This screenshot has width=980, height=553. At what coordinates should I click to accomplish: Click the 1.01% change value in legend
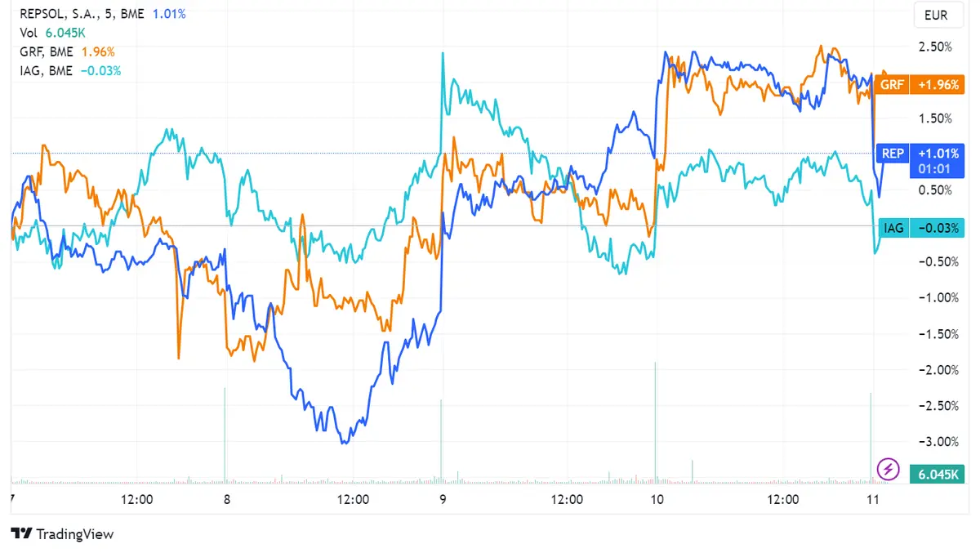[x=167, y=13]
